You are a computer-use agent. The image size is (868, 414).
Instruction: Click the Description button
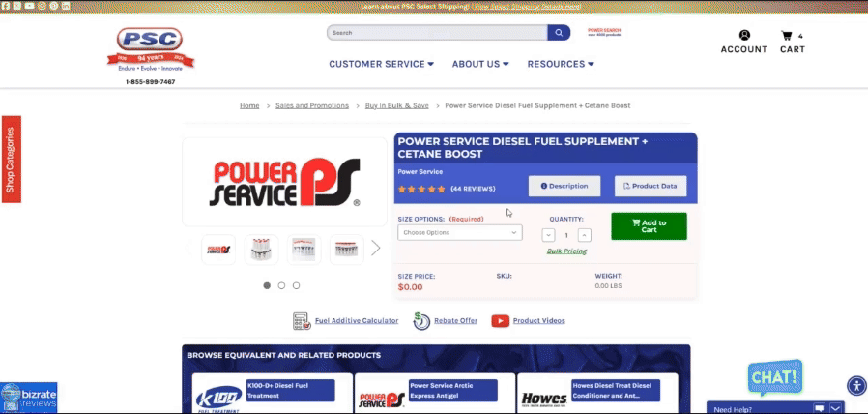click(x=564, y=187)
